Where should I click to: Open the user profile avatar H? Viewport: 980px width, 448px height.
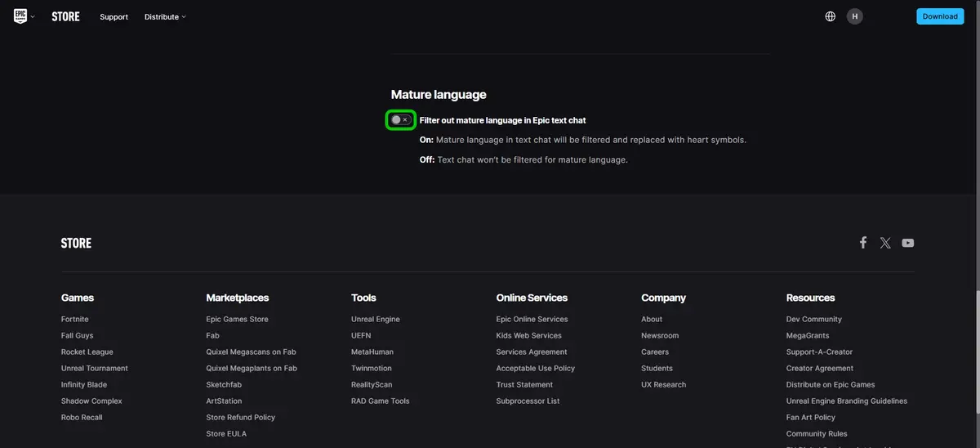(854, 16)
